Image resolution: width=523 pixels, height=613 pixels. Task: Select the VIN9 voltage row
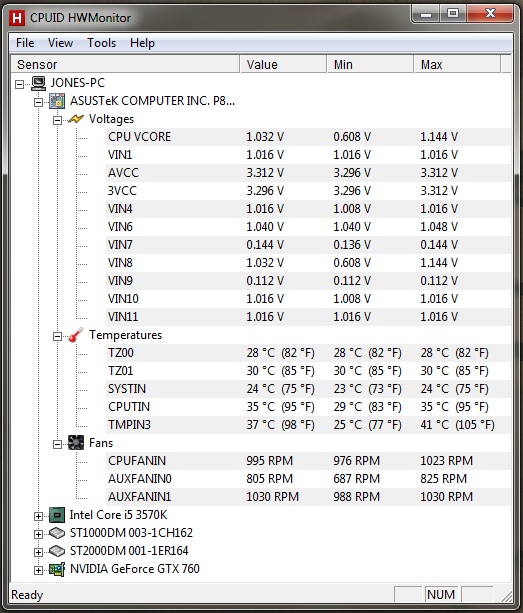pos(308,281)
